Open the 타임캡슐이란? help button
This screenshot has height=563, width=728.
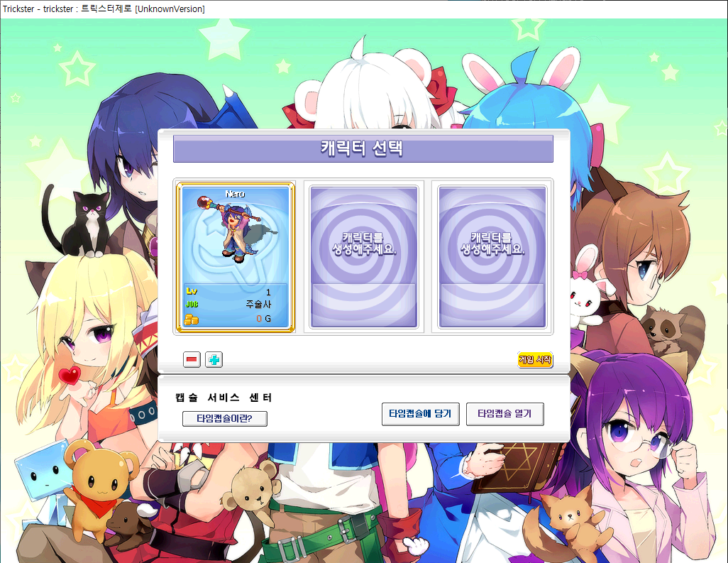(x=224, y=418)
